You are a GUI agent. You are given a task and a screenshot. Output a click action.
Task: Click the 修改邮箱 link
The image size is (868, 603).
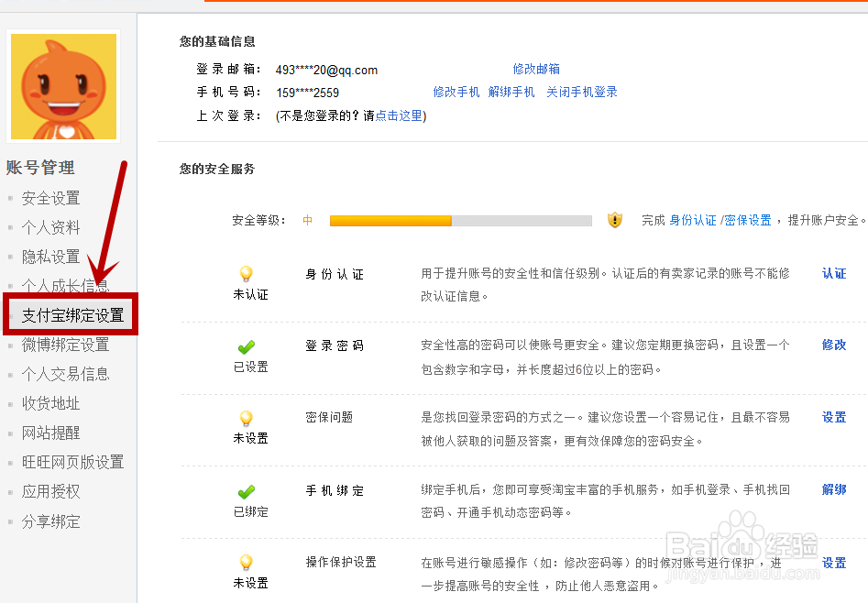(537, 68)
